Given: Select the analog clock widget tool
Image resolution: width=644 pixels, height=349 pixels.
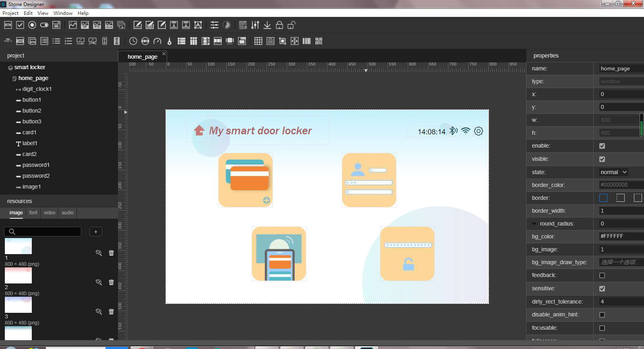Looking at the screenshot, I should pos(133,41).
